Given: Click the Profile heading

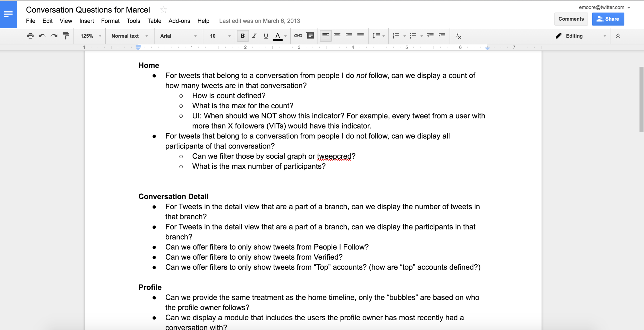Looking at the screenshot, I should tap(150, 287).
